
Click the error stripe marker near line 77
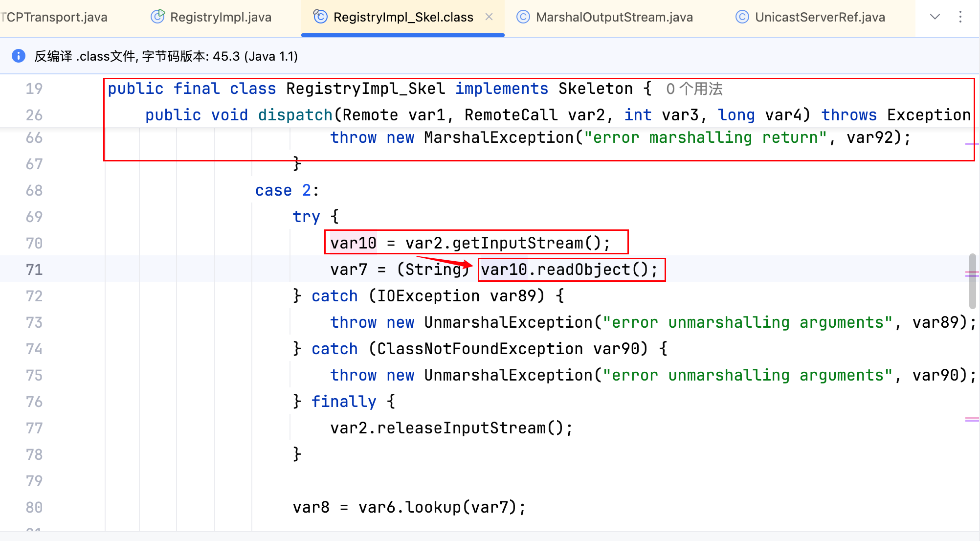pos(972,419)
